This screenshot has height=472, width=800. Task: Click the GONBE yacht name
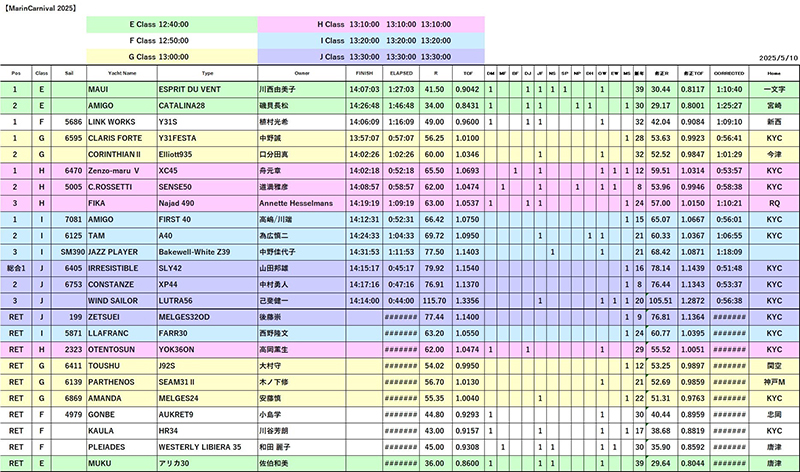point(101,415)
